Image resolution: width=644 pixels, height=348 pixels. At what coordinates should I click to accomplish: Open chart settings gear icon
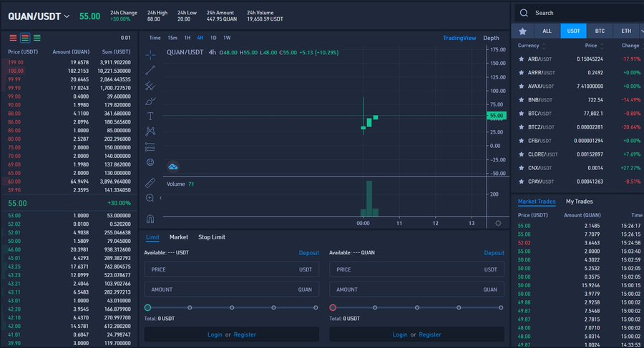[498, 223]
